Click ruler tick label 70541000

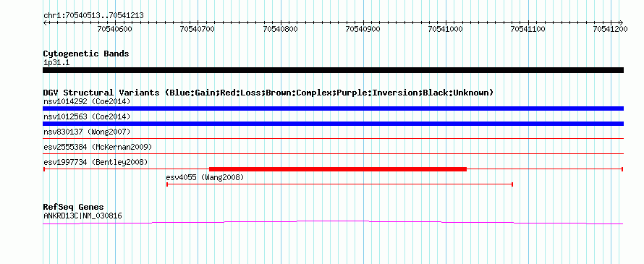tap(446, 29)
